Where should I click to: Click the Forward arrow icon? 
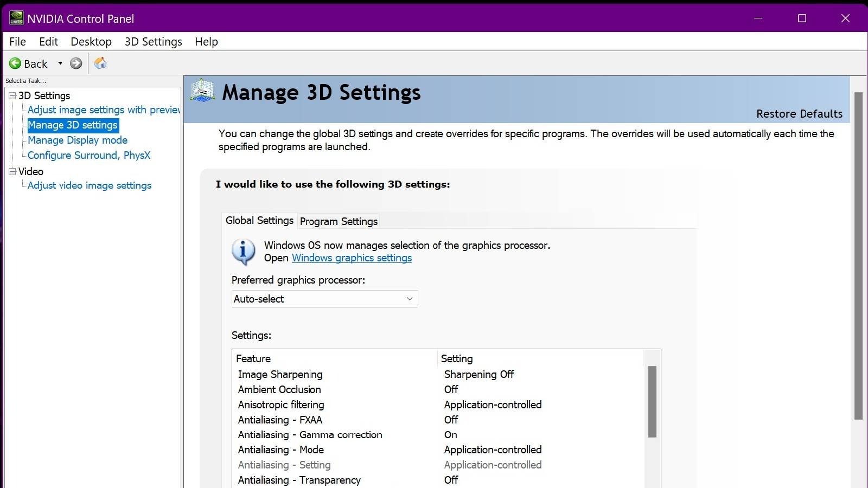pyautogui.click(x=76, y=63)
